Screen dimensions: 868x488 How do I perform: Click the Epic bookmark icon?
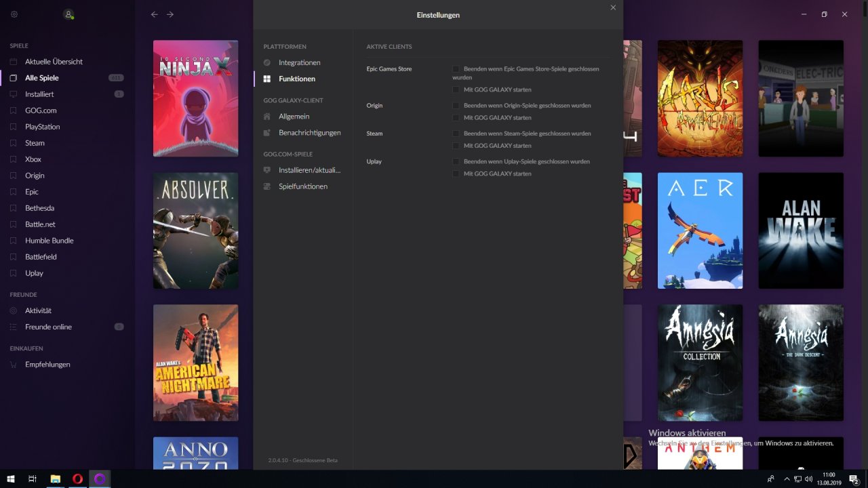(13, 192)
